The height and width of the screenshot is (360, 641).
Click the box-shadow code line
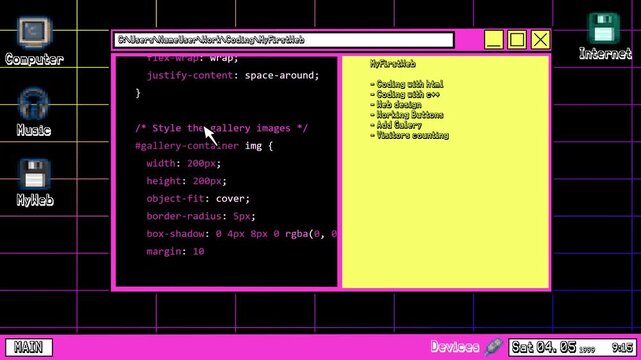(242, 234)
